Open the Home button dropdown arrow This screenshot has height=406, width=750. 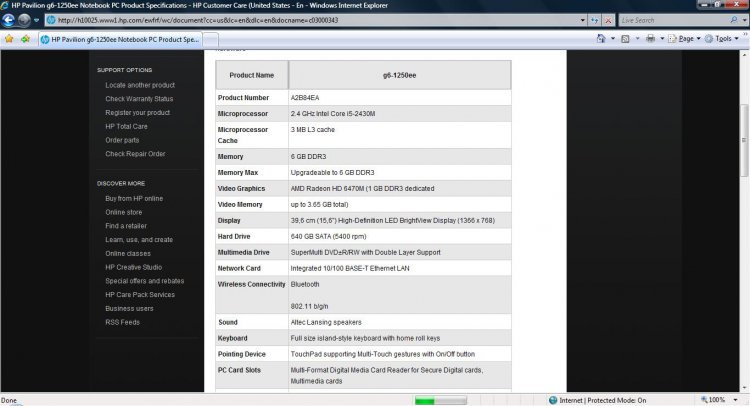(613, 39)
